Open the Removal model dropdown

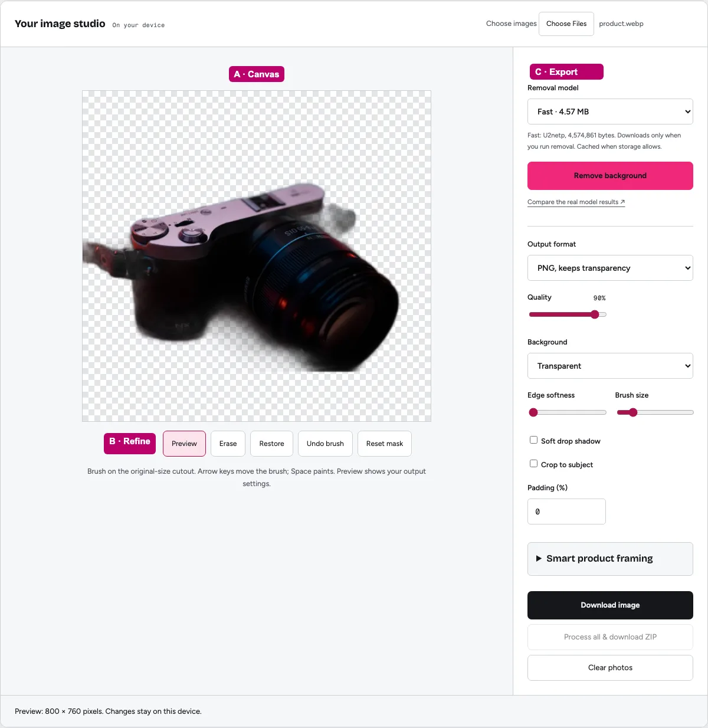pyautogui.click(x=610, y=112)
